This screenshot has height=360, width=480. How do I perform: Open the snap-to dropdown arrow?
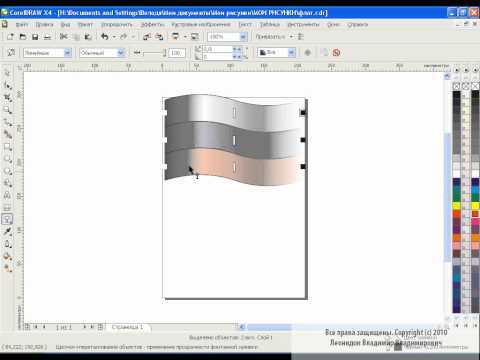pyautogui.click(x=291, y=37)
